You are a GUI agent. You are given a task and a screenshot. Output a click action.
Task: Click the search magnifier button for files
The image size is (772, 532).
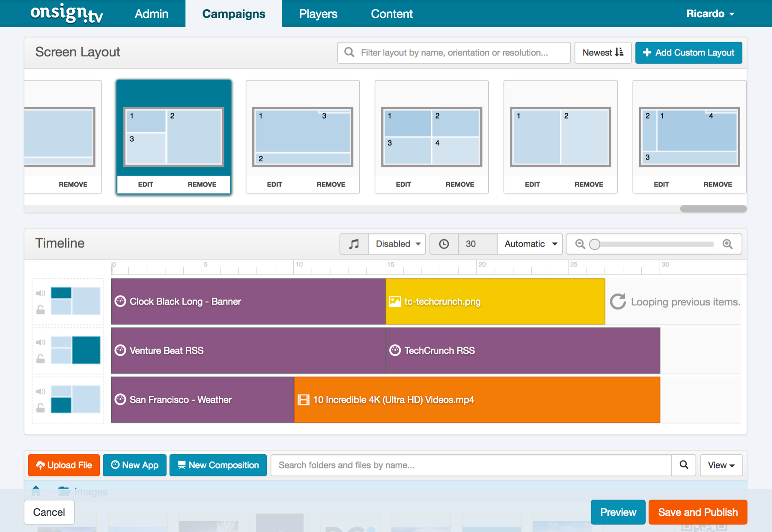683,465
